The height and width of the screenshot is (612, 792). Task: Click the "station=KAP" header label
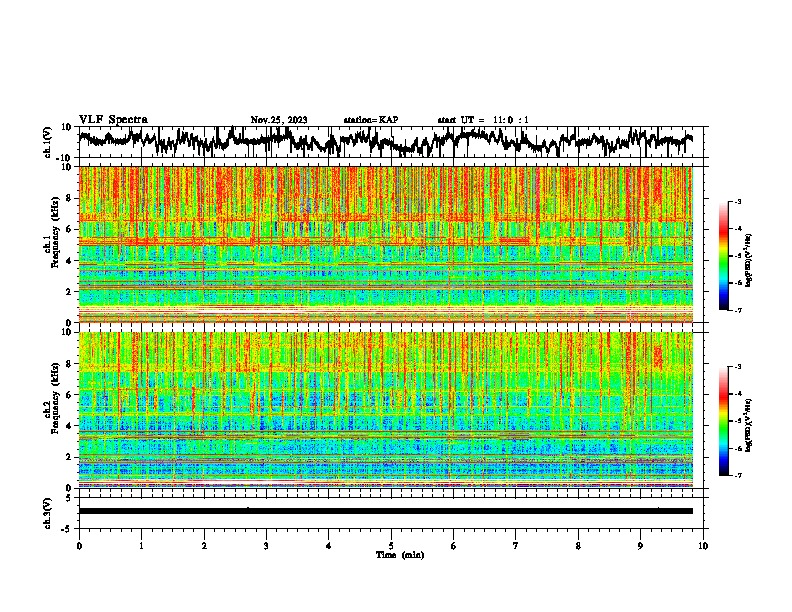(371, 120)
